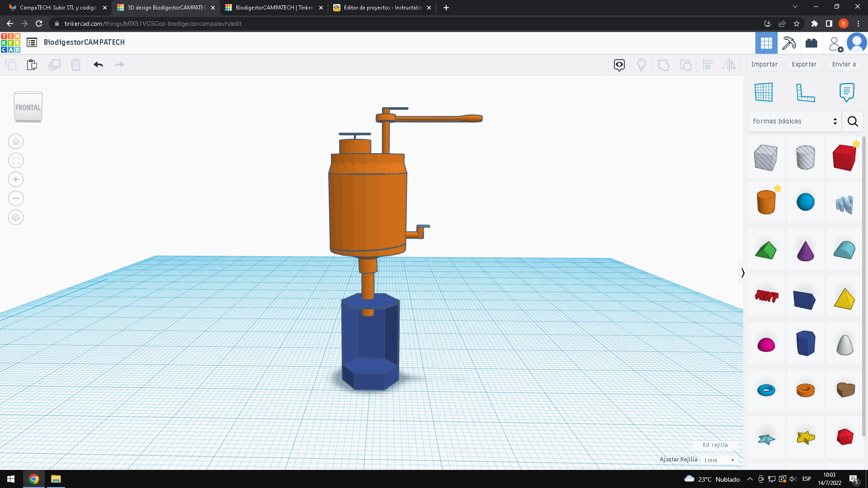Pick the blue polygon shape
This screenshot has width=868, height=488.
[805, 343]
